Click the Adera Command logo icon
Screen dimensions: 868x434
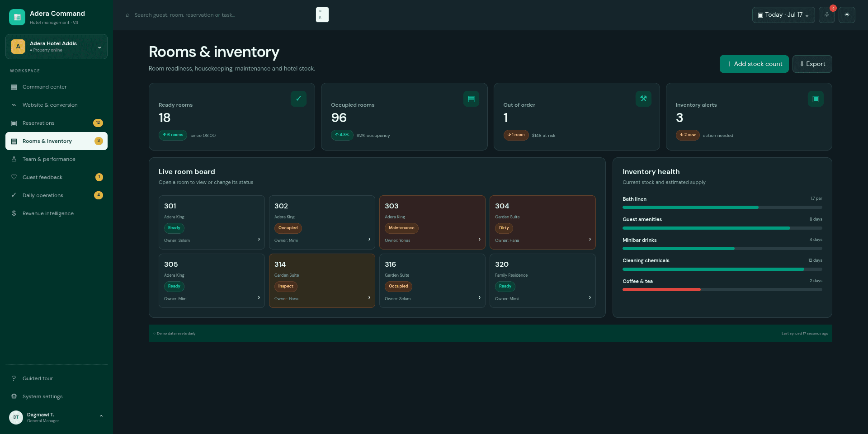click(17, 17)
